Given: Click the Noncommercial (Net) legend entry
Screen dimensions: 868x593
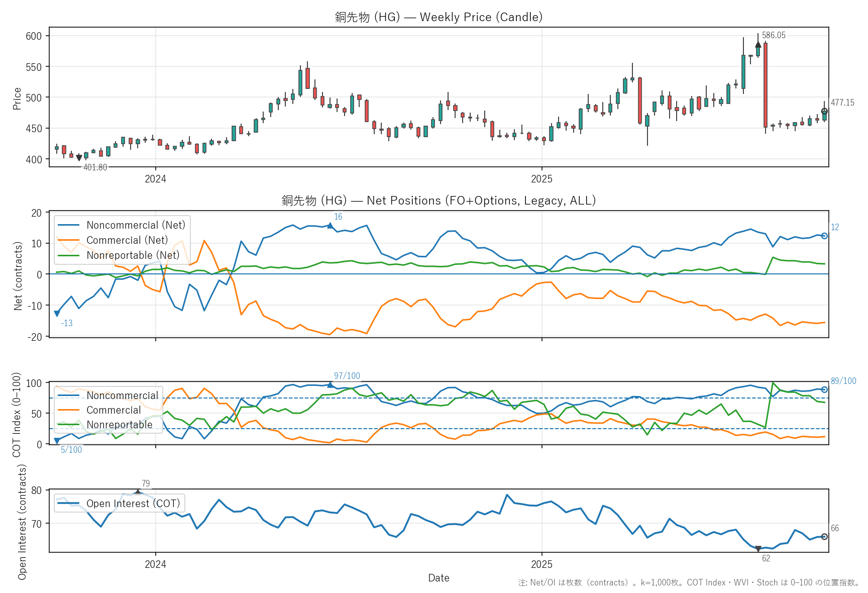Looking at the screenshot, I should click(136, 225).
